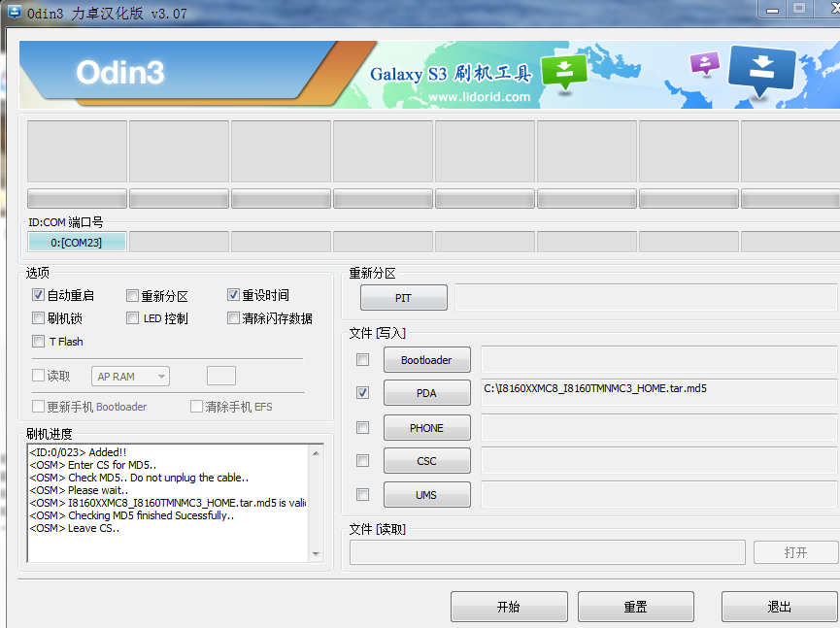
Task: Click the green download icon in the banner
Action: 563,74
